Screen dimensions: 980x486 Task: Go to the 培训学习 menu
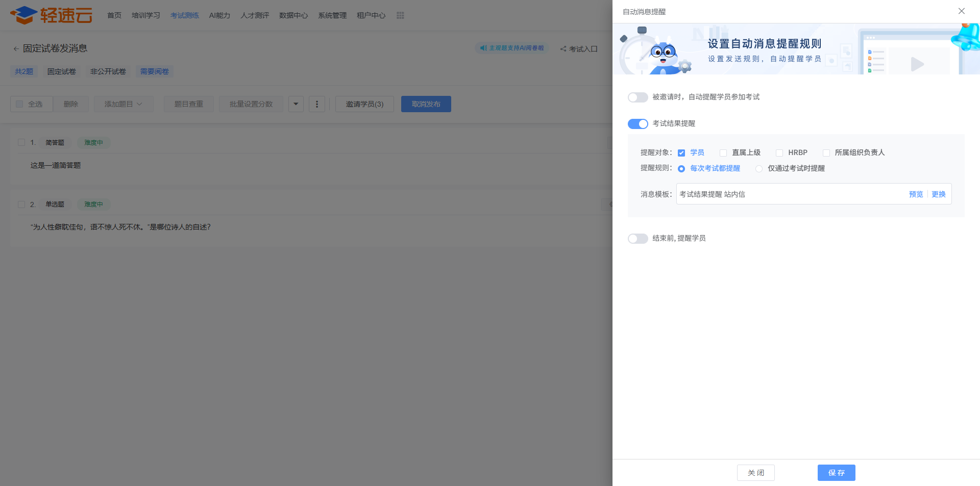click(145, 15)
